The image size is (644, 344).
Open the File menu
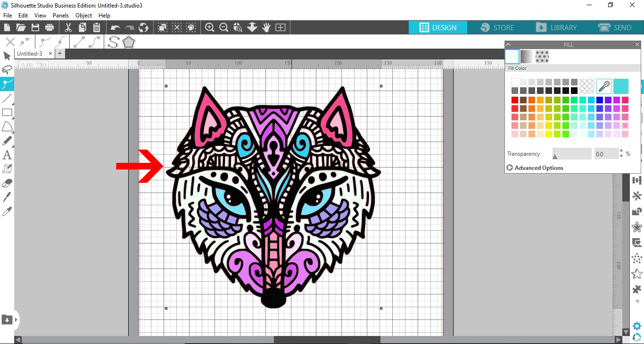point(7,16)
